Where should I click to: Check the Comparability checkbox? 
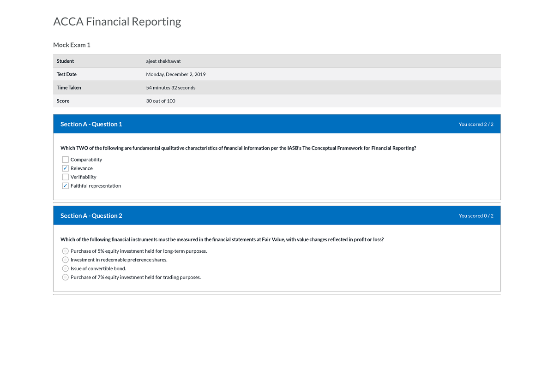tap(65, 159)
